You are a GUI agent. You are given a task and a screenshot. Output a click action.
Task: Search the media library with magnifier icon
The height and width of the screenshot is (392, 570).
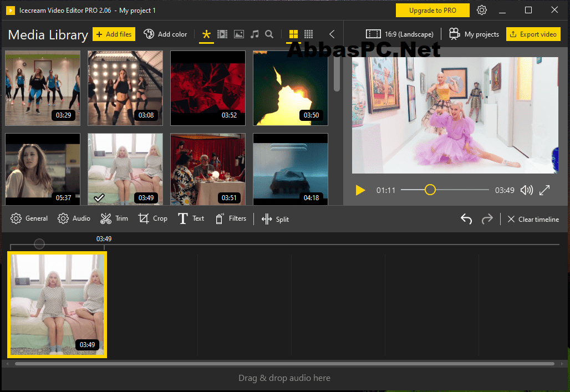point(269,34)
